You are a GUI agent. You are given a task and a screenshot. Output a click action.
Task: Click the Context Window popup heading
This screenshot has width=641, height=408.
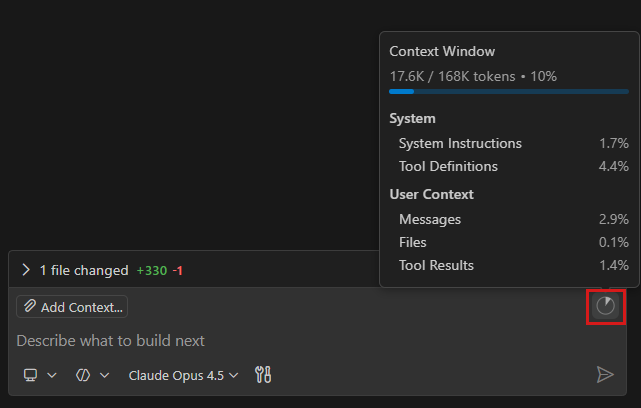442,51
